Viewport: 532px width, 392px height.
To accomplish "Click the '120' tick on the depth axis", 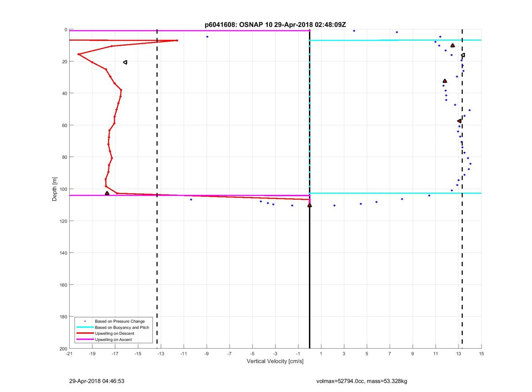I will click(63, 221).
